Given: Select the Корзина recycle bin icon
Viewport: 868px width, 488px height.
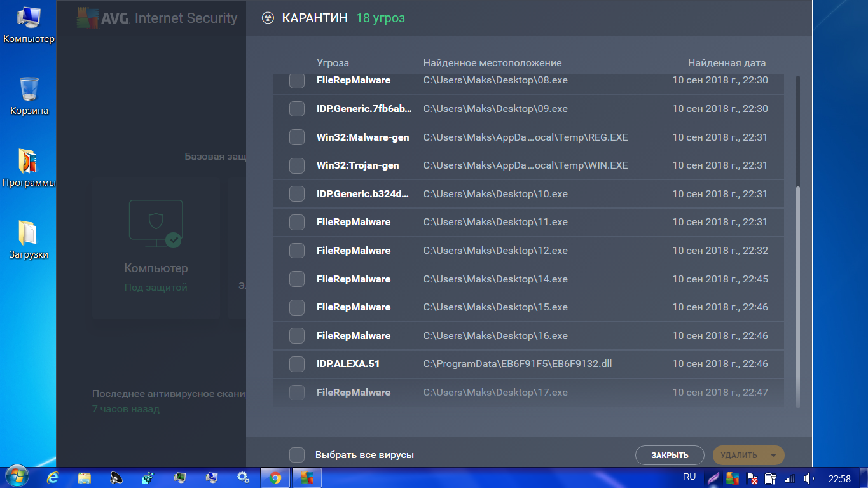Looking at the screenshot, I should [29, 96].
